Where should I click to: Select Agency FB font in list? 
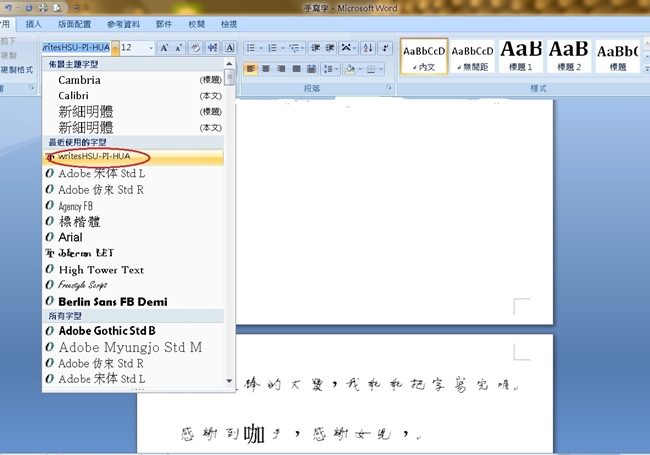133,206
